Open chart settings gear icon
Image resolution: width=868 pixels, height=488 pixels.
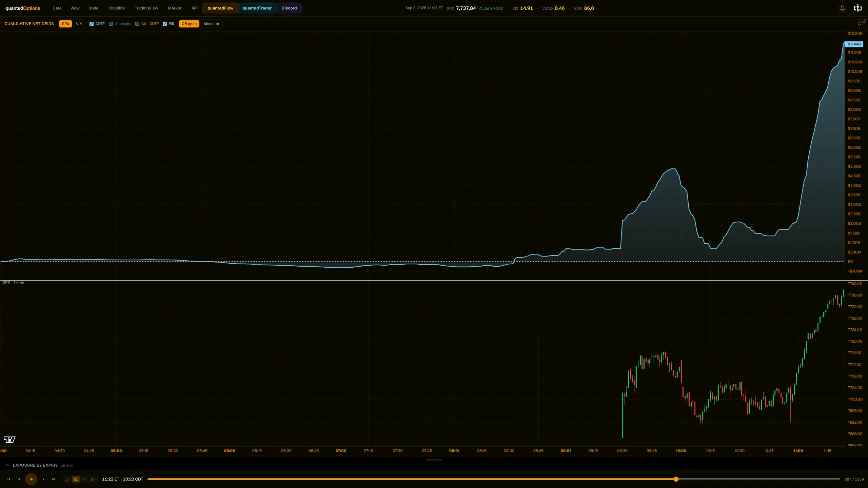[x=859, y=24]
